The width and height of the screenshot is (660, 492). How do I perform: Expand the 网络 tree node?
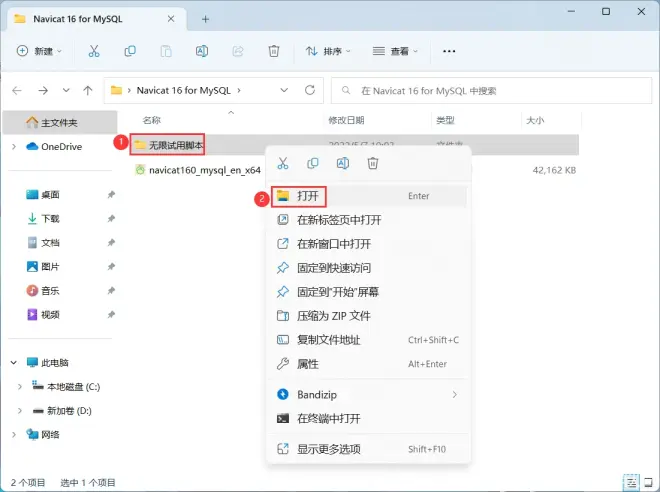[x=14, y=434]
